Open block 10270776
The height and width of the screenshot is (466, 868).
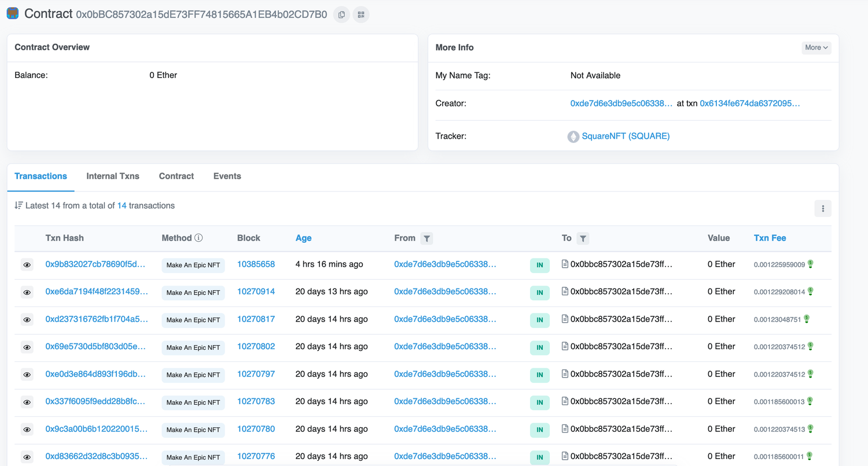(x=256, y=456)
